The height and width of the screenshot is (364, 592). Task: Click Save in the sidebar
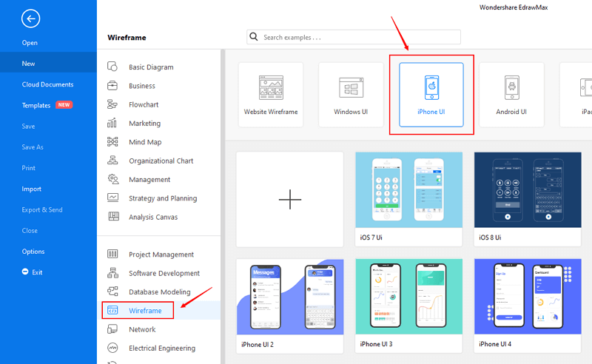click(28, 126)
